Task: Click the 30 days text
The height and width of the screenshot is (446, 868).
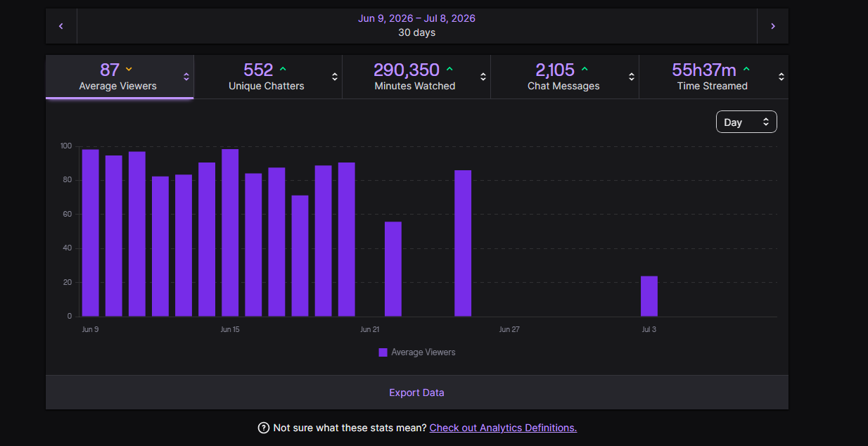Action: click(x=416, y=32)
